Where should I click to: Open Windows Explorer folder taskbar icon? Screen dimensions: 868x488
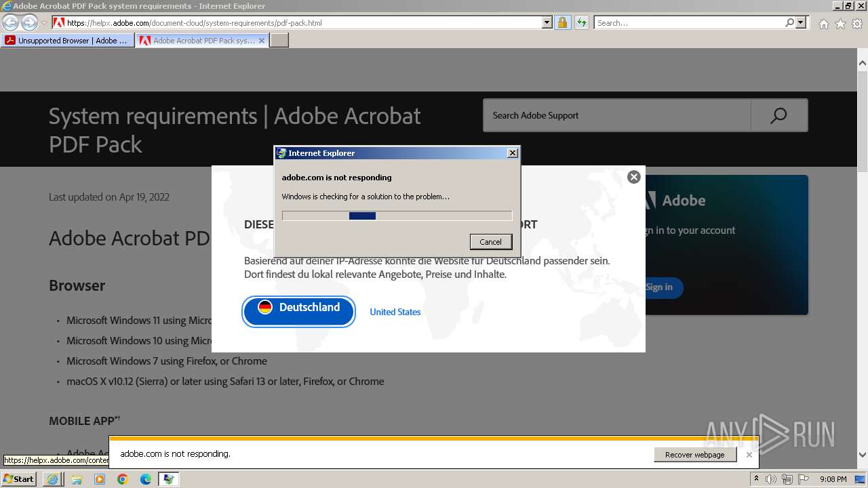click(77, 479)
